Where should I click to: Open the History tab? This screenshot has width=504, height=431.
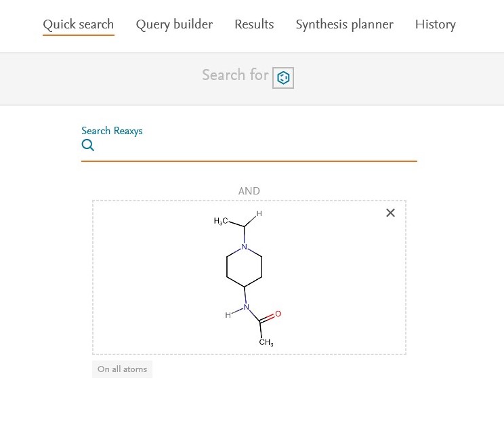[435, 25]
